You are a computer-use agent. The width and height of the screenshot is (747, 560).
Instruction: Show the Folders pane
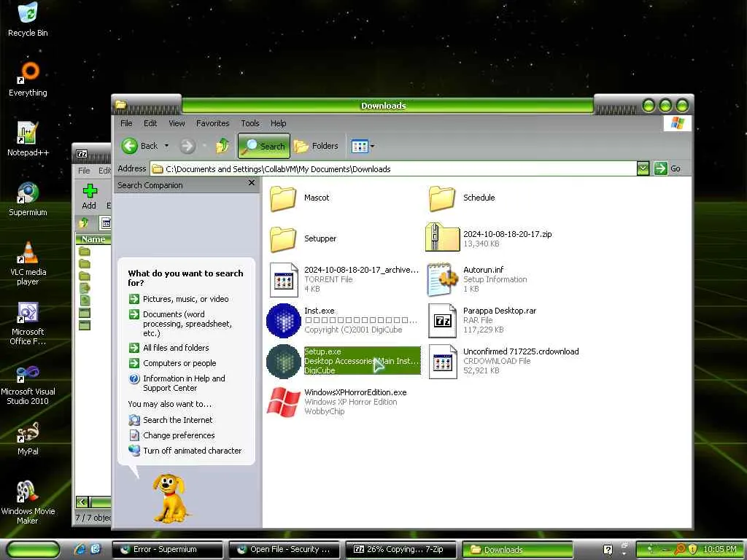coord(316,146)
